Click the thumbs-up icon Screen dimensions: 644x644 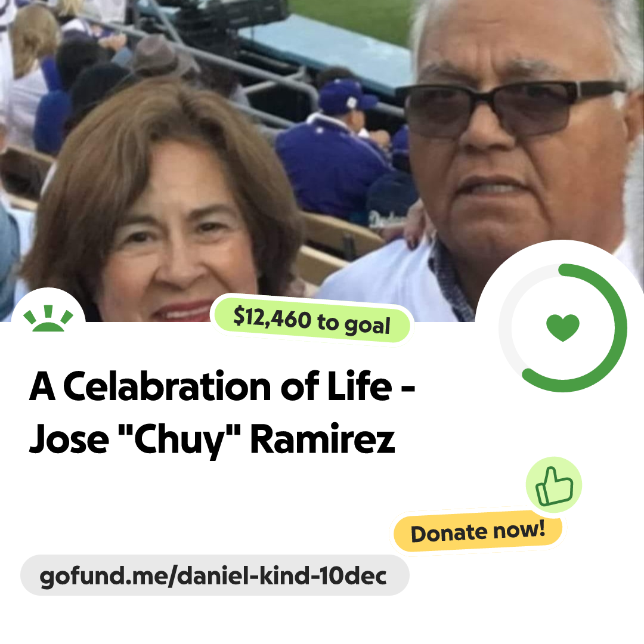(554, 485)
